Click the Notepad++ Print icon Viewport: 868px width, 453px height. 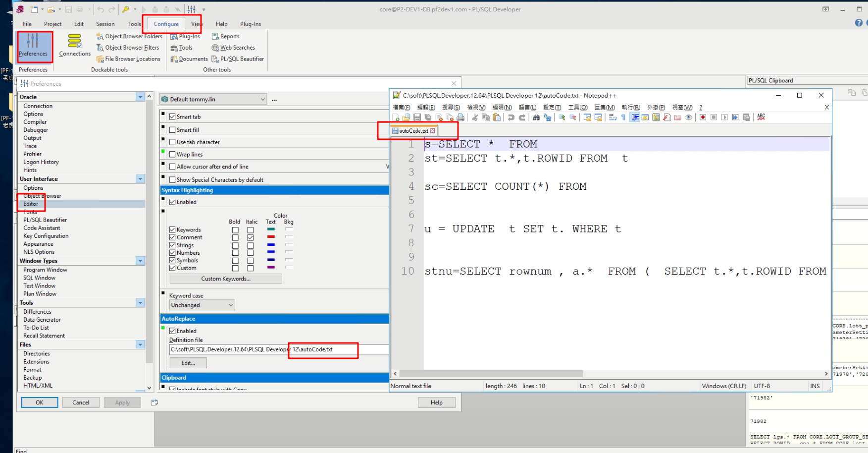[x=460, y=117]
